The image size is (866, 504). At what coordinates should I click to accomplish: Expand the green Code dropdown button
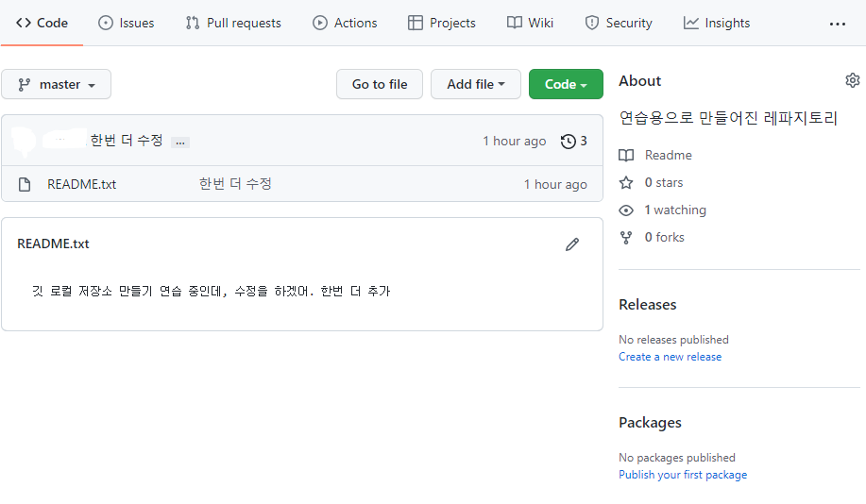(x=566, y=84)
